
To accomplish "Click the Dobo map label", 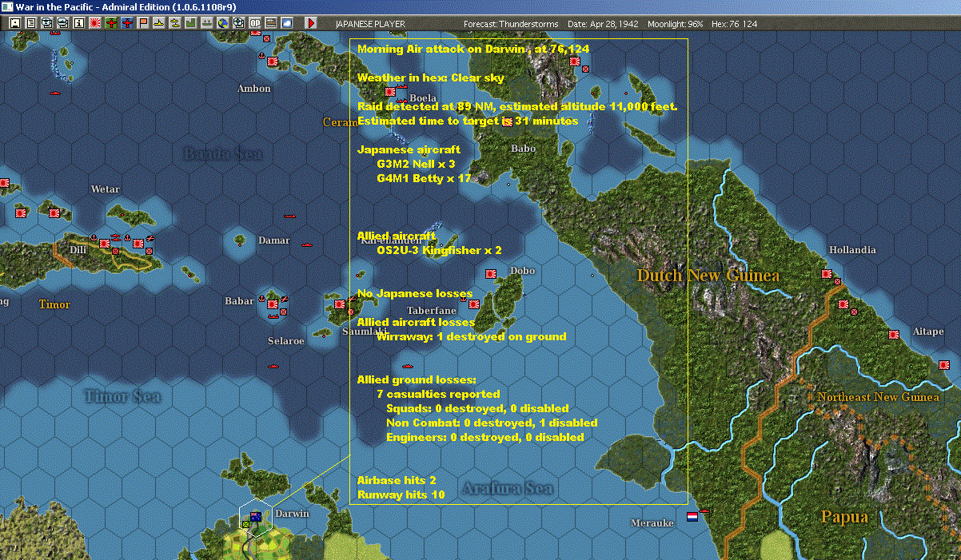I will [x=522, y=271].
